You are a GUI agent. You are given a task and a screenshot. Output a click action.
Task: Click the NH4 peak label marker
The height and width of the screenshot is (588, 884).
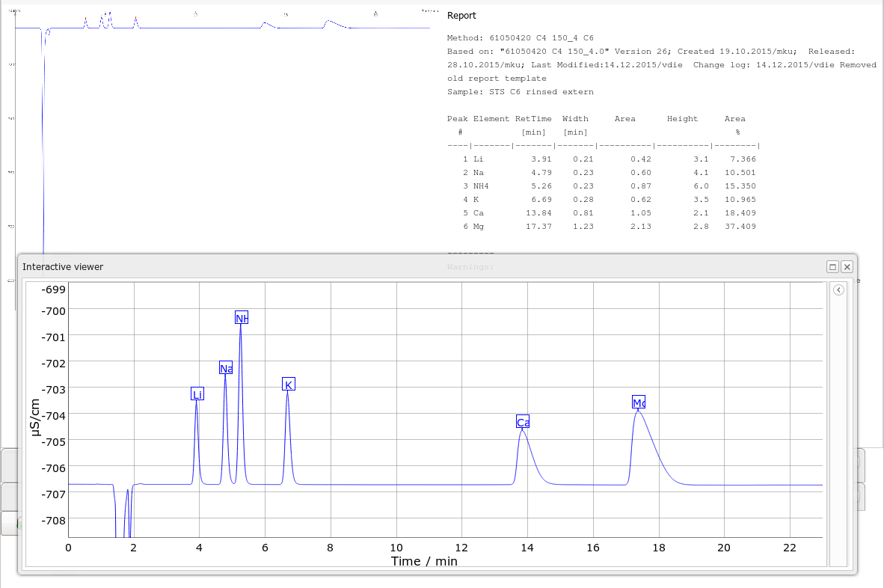[241, 318]
